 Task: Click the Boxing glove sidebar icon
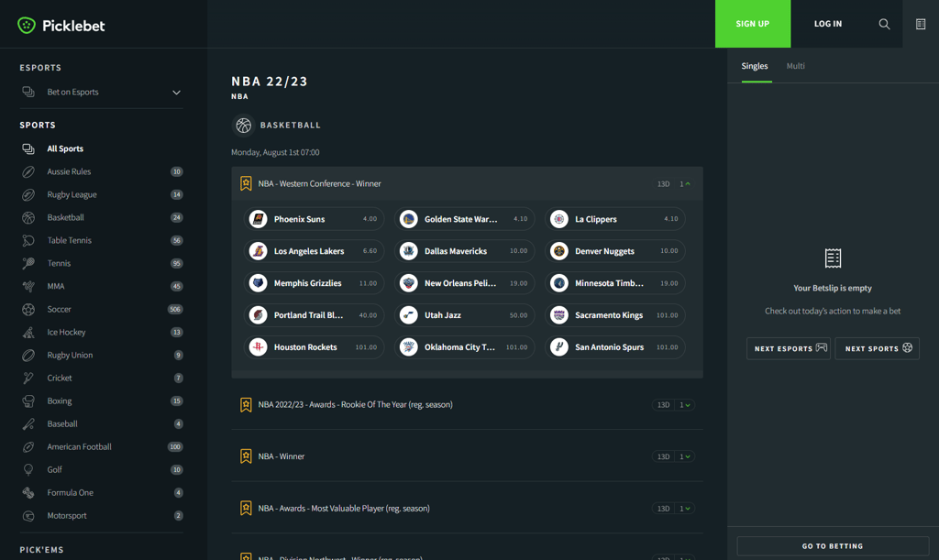point(28,401)
